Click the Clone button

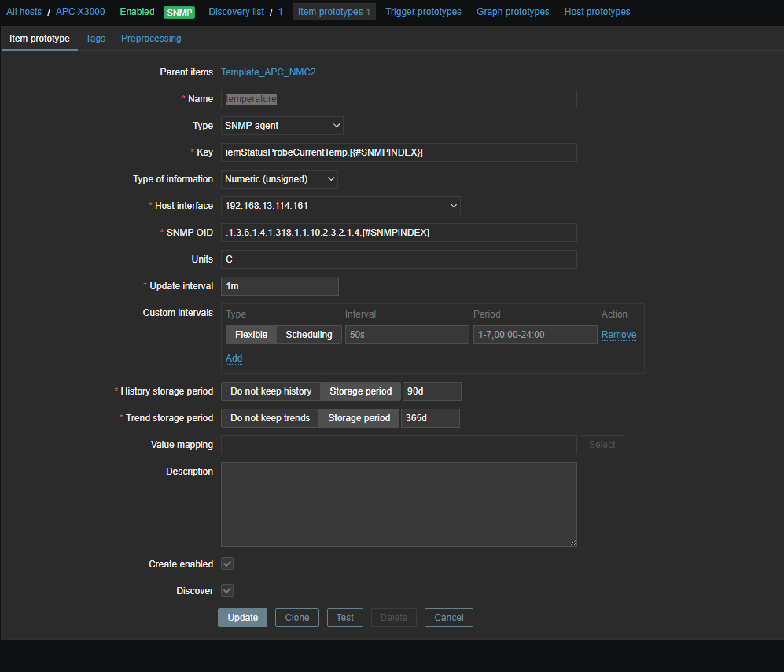(296, 618)
